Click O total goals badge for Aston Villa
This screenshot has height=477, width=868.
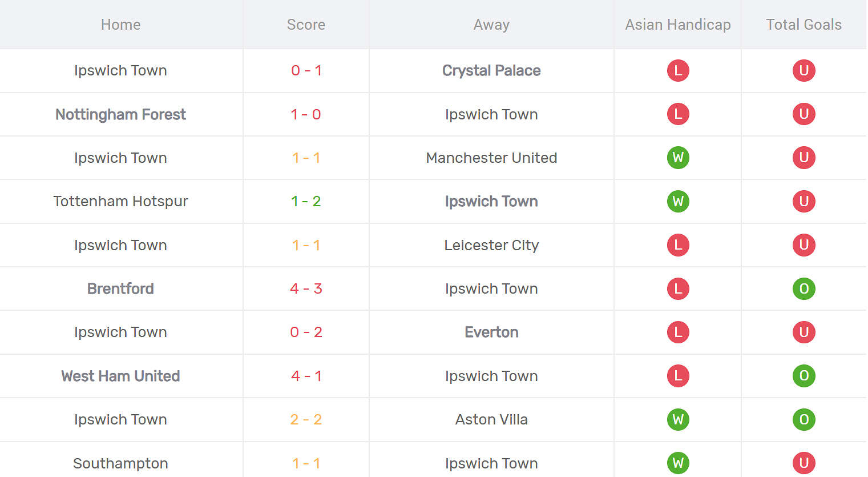tap(804, 419)
